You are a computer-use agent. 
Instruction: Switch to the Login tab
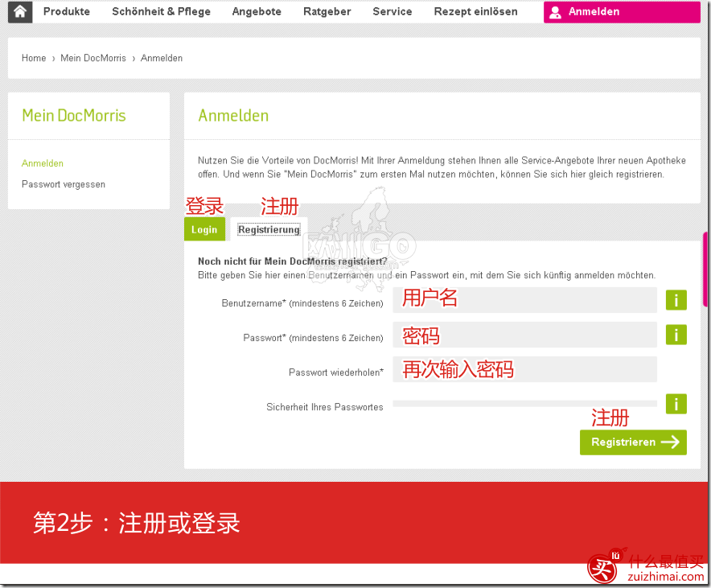point(204,229)
